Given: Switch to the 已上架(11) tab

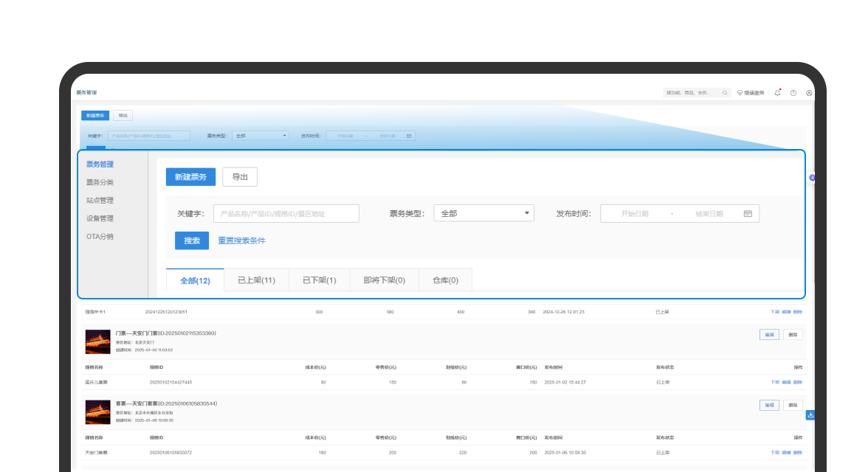Looking at the screenshot, I should coord(256,280).
